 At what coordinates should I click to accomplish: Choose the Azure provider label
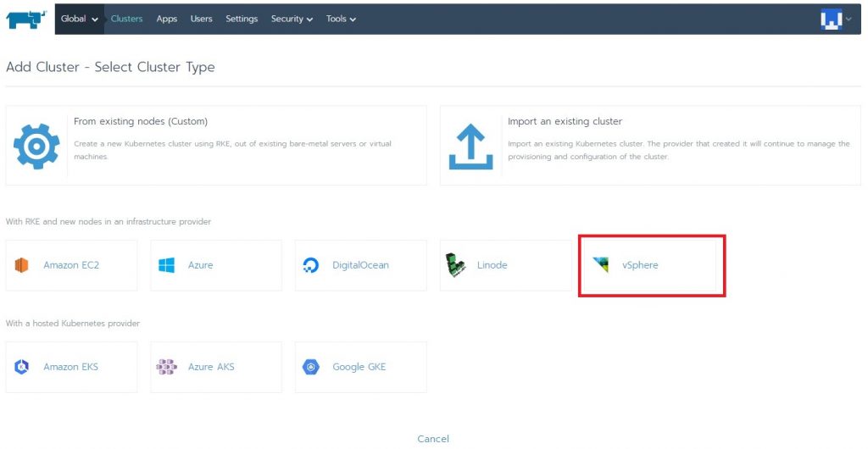[x=200, y=265]
